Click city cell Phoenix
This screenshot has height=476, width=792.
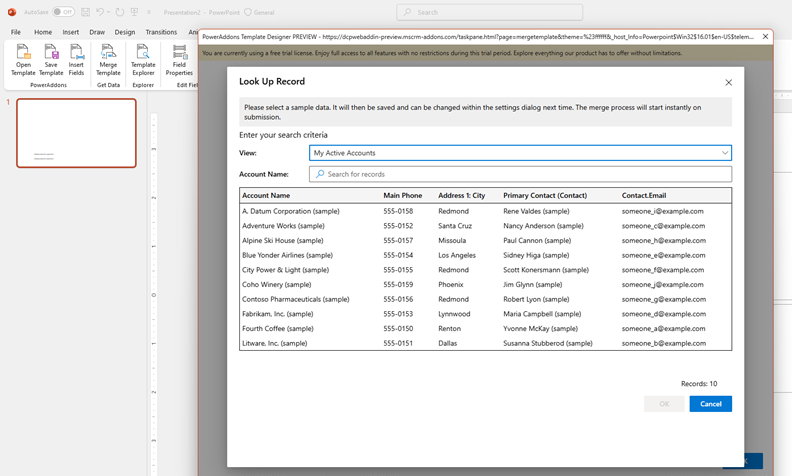(451, 284)
